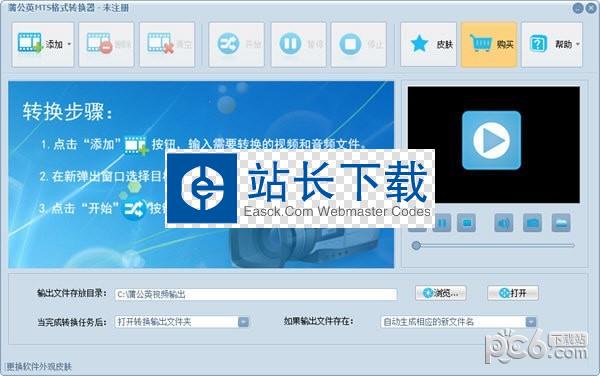Click the 打开 open folder button

tap(513, 293)
